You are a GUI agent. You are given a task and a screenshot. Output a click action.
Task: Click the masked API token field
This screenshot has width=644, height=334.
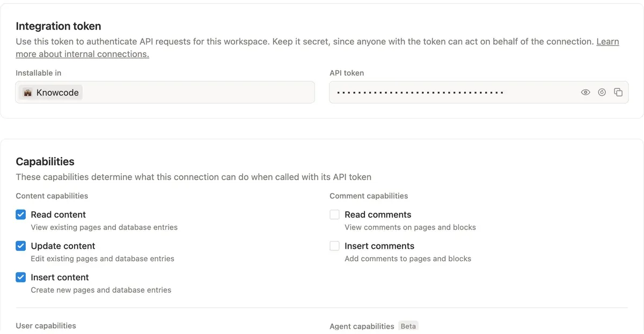[479, 92]
